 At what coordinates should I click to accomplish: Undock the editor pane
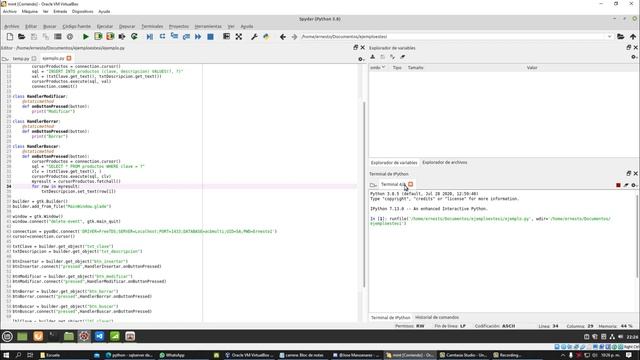point(356,48)
